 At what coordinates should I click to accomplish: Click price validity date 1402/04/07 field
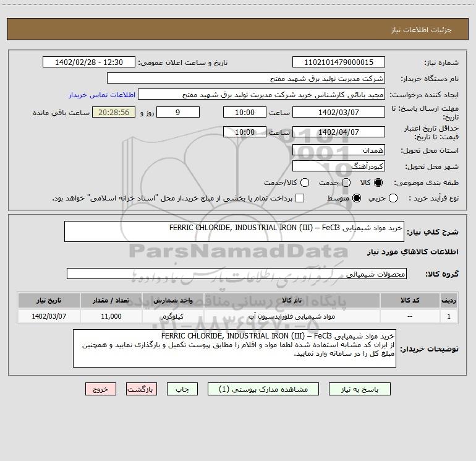tap(339, 132)
